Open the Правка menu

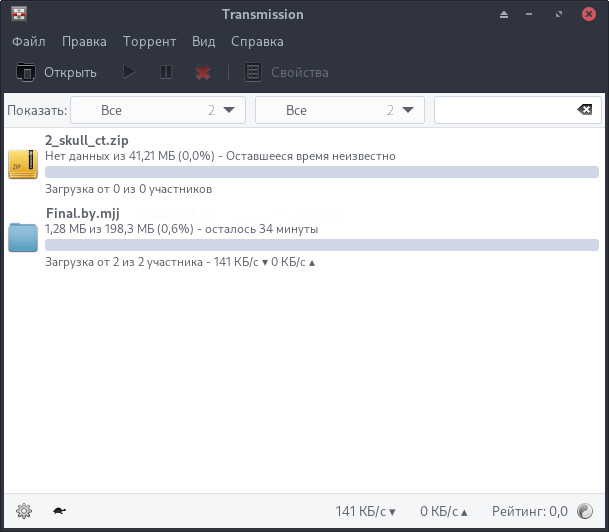pyautogui.click(x=84, y=41)
